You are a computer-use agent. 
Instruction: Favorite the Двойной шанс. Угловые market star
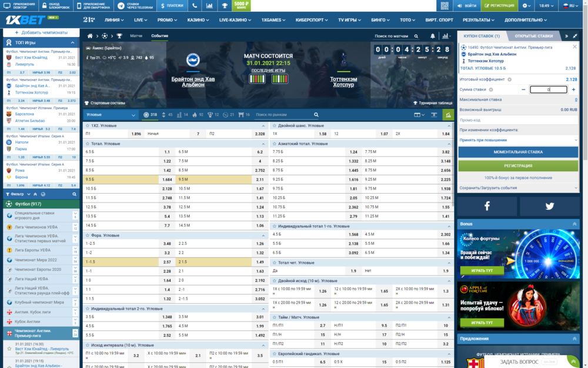click(275, 126)
